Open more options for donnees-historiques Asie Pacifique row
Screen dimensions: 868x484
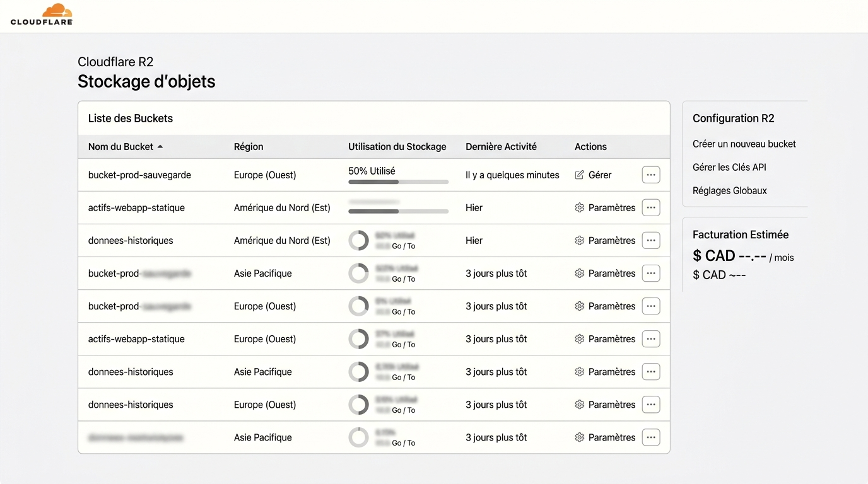[651, 371]
